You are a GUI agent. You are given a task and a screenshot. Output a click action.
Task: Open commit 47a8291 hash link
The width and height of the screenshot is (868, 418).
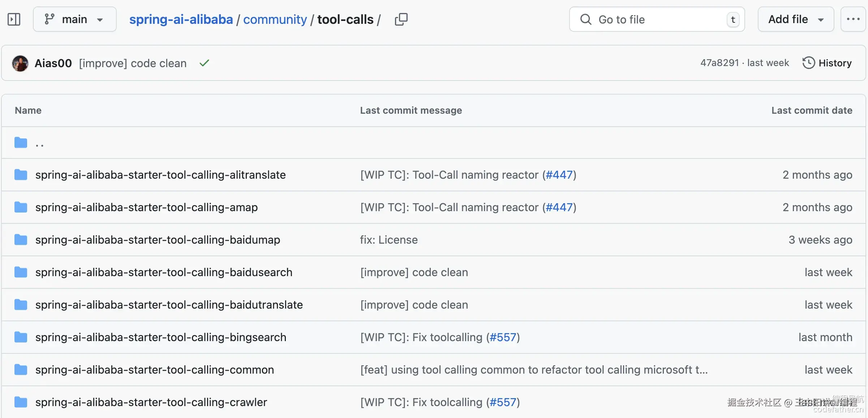[719, 63]
